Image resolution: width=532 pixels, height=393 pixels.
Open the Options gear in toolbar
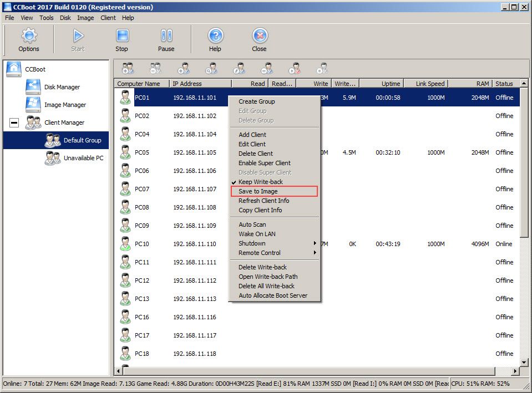[29, 40]
